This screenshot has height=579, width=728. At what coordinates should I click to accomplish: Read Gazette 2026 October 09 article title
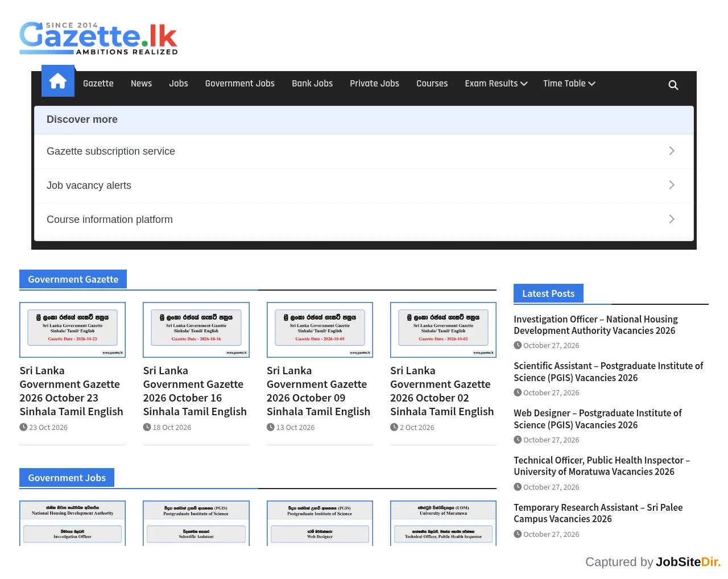[318, 391]
